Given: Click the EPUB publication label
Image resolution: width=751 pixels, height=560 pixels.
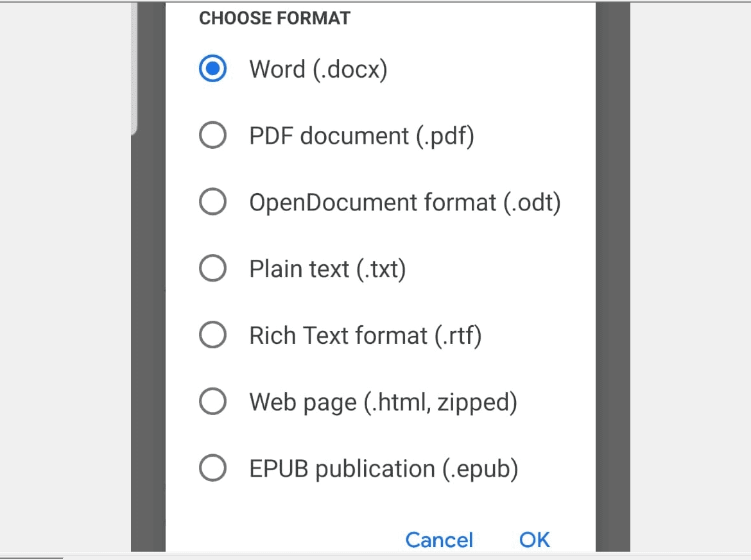Looking at the screenshot, I should click(385, 468).
